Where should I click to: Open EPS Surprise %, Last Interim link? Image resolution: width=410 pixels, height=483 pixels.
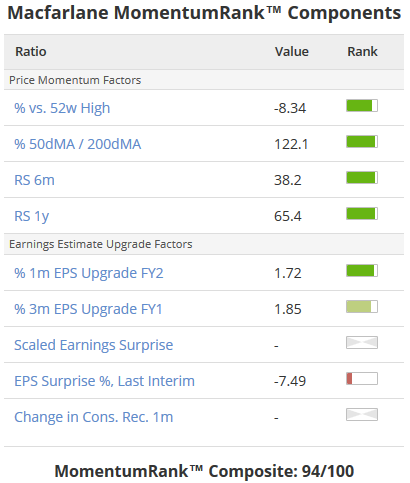pyautogui.click(x=104, y=381)
